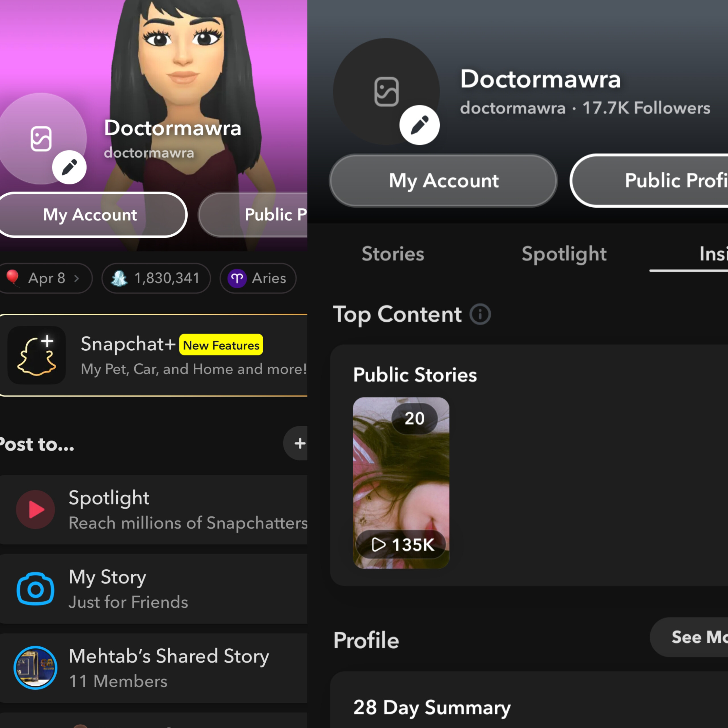Open My Account button on right dark profile
Screen dimensions: 728x728
(444, 181)
